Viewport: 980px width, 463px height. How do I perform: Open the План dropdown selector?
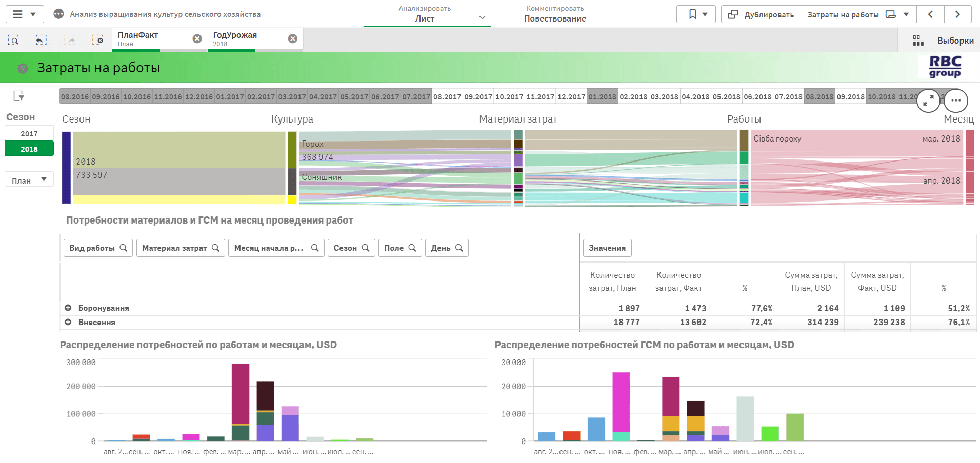pos(29,180)
